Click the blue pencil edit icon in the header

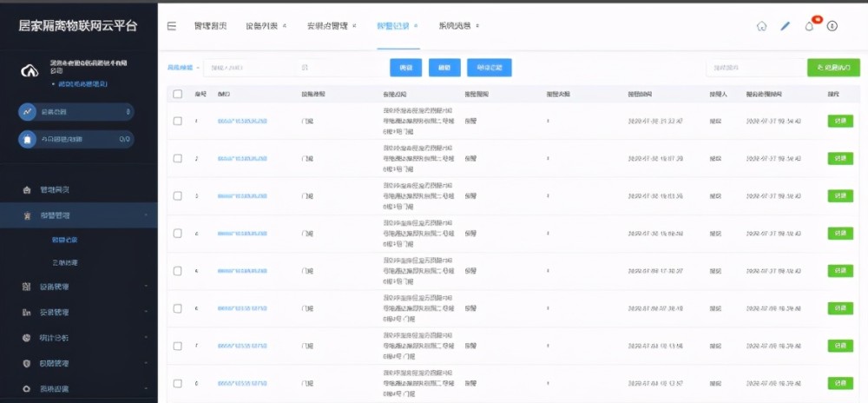tap(786, 26)
